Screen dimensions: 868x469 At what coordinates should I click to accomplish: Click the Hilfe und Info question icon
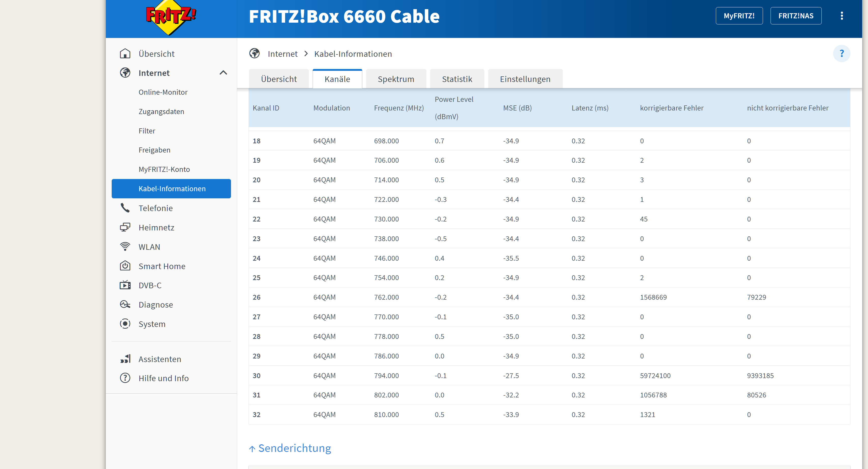125,378
